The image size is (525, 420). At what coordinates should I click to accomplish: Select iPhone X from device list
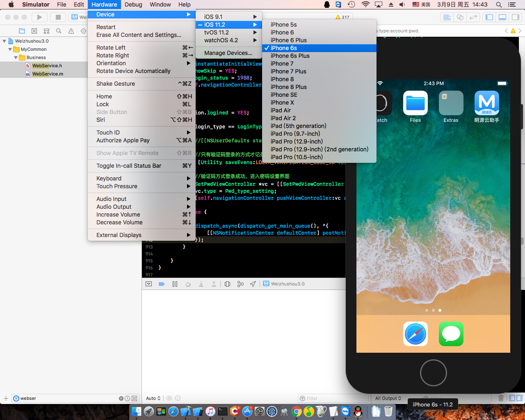pyautogui.click(x=319, y=103)
